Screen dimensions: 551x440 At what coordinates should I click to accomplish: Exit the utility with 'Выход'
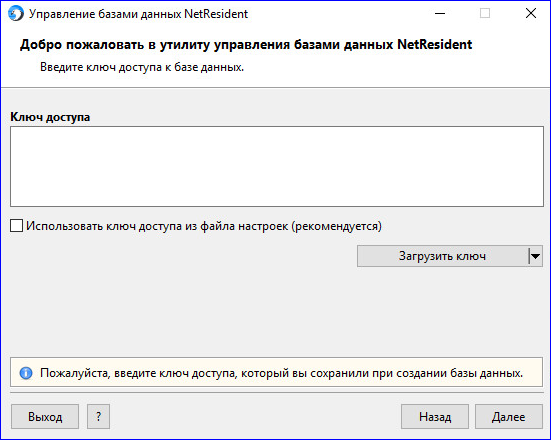coord(45,416)
